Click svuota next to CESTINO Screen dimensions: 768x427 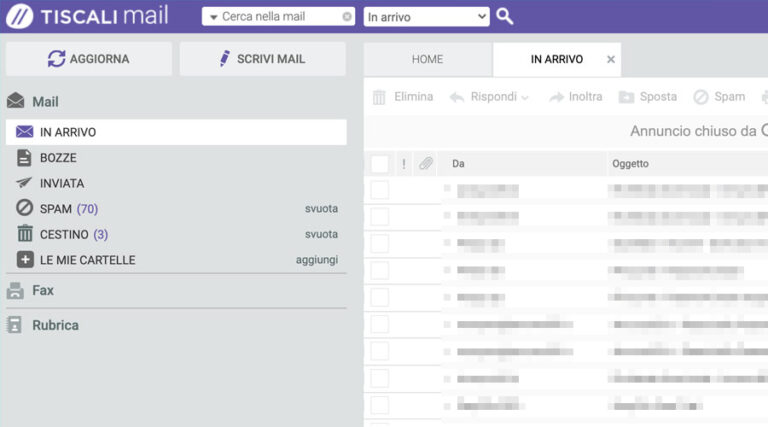[321, 234]
